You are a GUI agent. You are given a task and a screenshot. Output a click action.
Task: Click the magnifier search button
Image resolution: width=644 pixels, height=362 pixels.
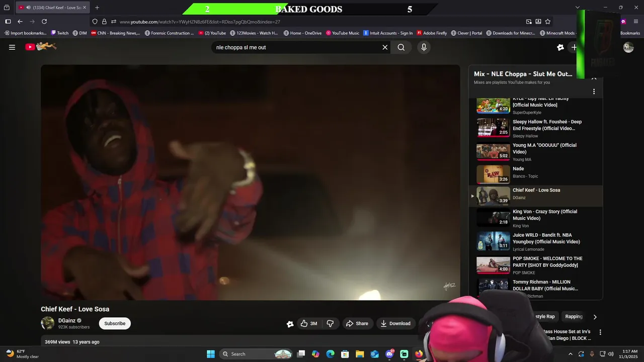401,47
